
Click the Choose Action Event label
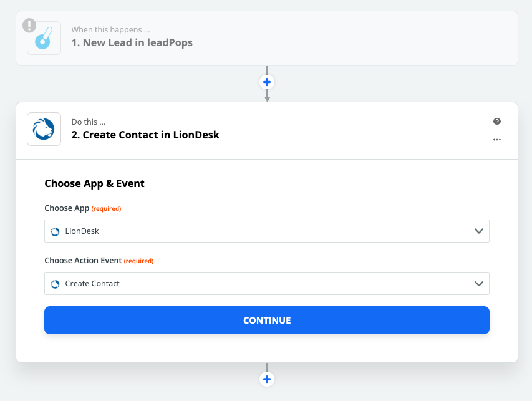click(83, 260)
